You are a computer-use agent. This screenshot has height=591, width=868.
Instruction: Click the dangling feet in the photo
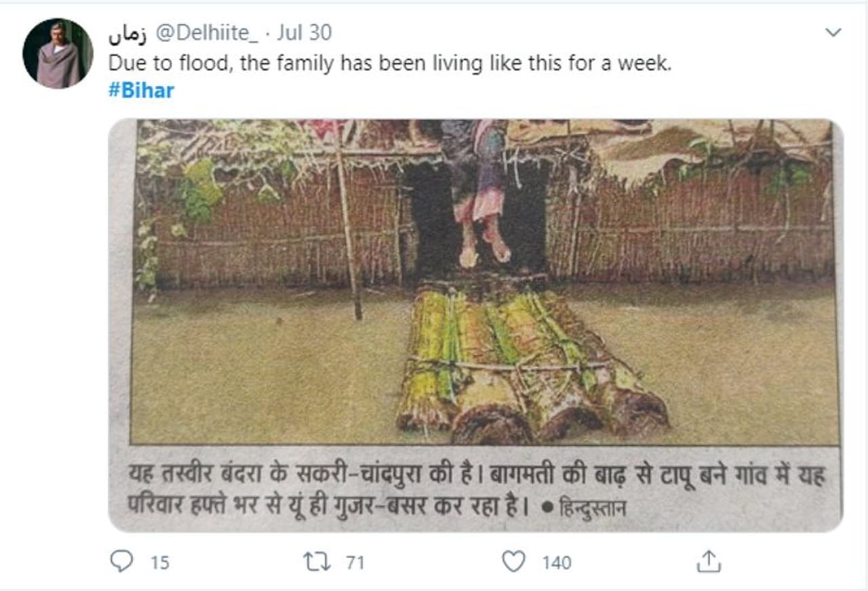coord(484,246)
